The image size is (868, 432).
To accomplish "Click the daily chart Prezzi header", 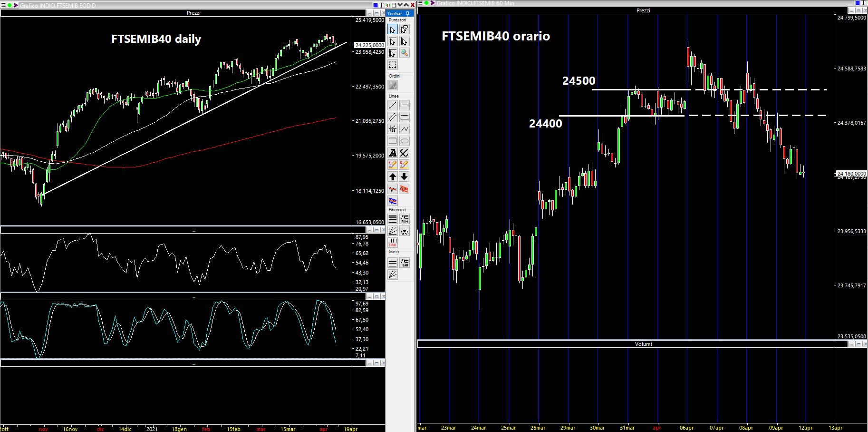I will tap(193, 13).
